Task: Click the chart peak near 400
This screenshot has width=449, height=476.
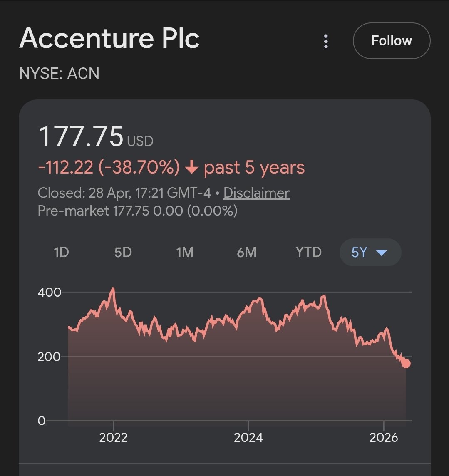Action: (113, 288)
